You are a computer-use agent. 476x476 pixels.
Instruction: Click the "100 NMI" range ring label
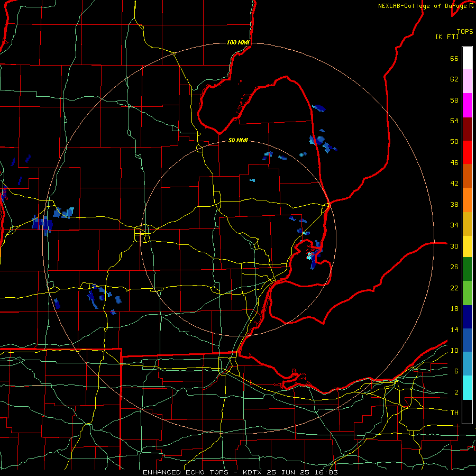(238, 42)
